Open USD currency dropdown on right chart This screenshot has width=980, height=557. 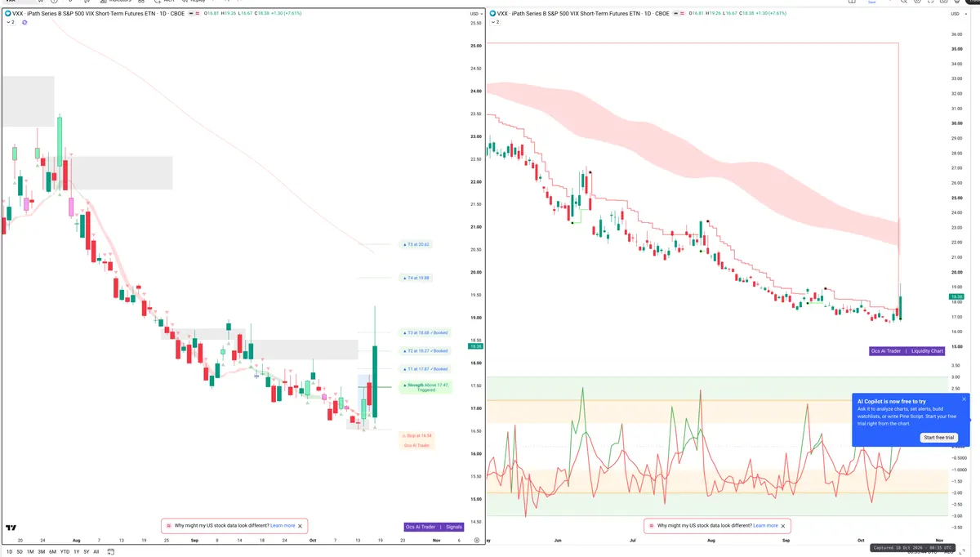tap(957, 14)
